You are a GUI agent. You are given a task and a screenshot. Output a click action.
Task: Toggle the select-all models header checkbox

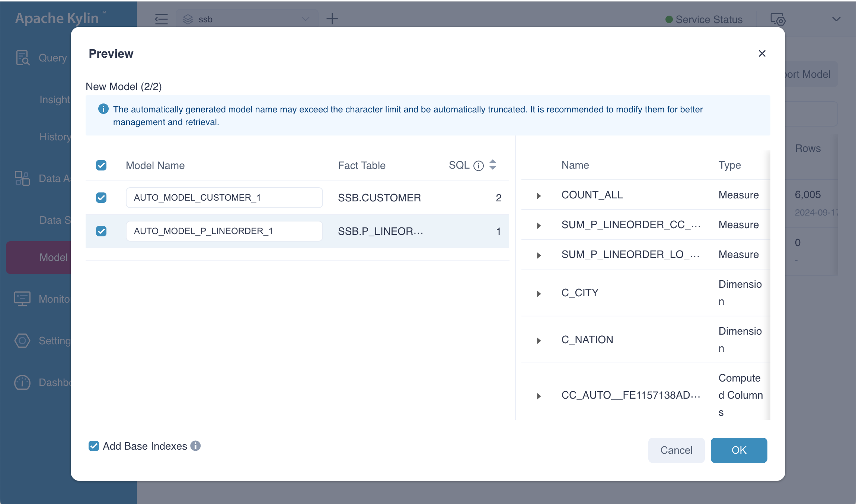(101, 165)
